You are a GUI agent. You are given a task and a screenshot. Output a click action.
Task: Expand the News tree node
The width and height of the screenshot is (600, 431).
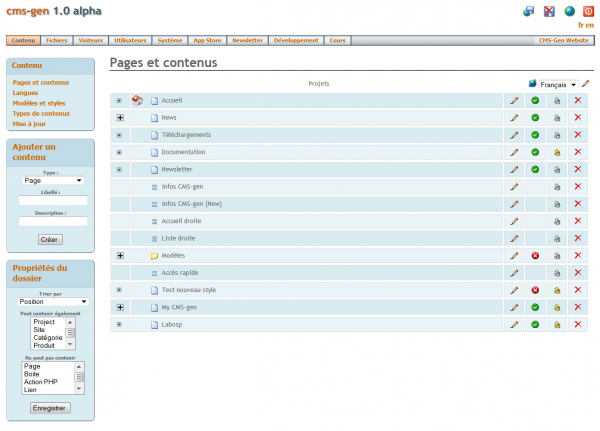[120, 118]
